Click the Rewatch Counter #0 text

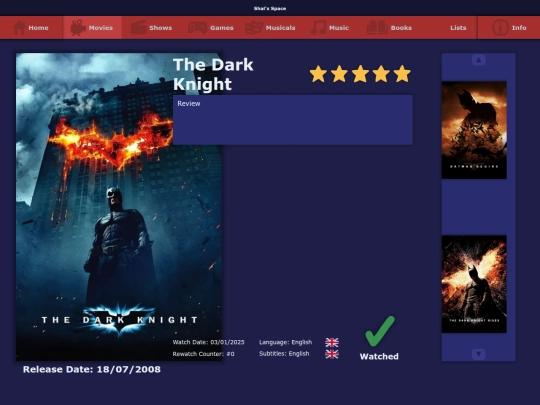[203, 354]
